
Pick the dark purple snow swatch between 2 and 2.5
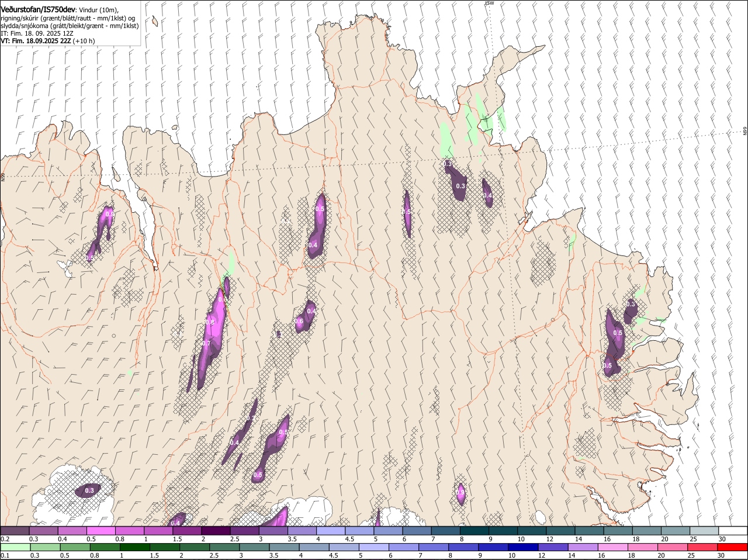pos(216,530)
